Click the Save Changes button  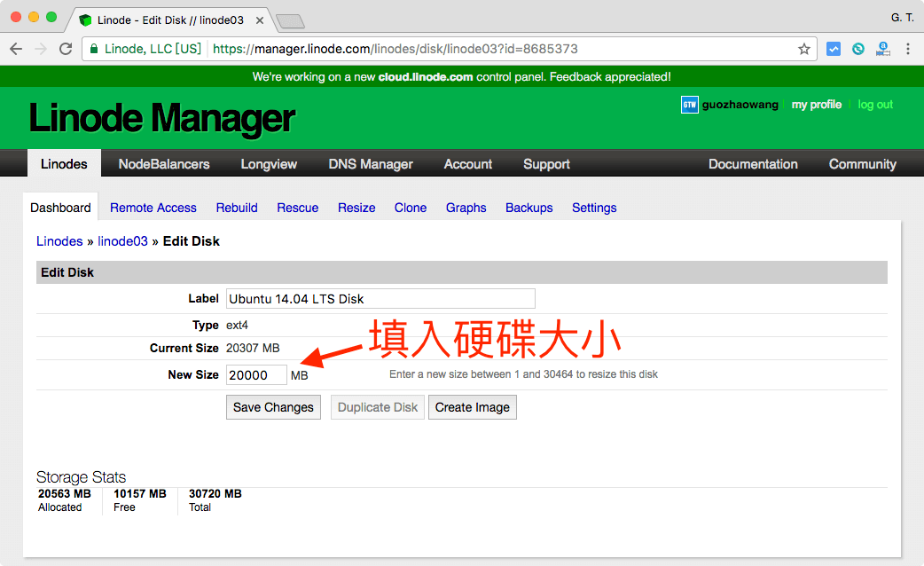[x=273, y=406]
